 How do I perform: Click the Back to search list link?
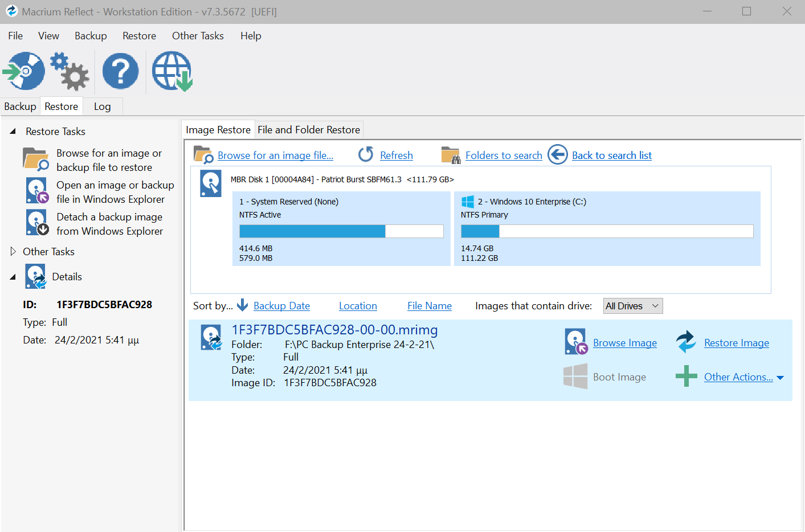tap(612, 155)
